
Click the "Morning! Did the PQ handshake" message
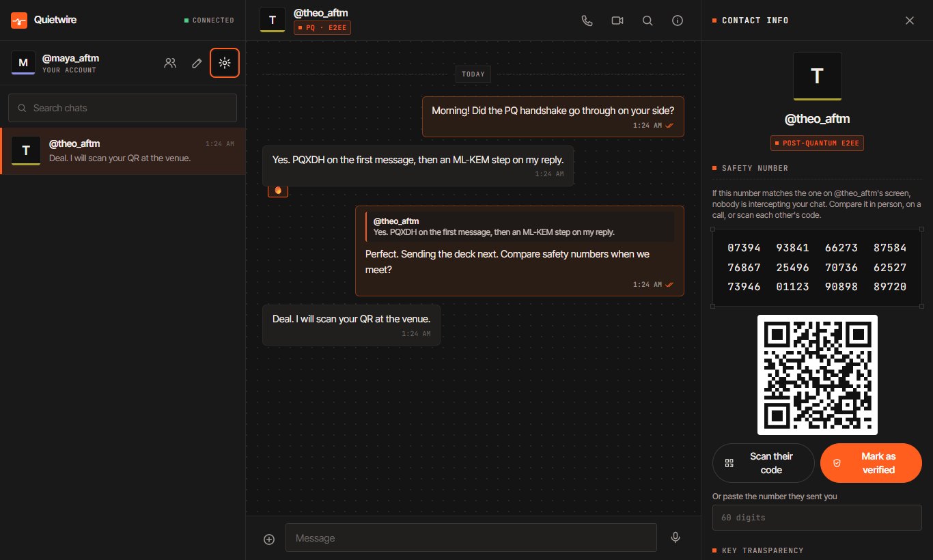553,117
